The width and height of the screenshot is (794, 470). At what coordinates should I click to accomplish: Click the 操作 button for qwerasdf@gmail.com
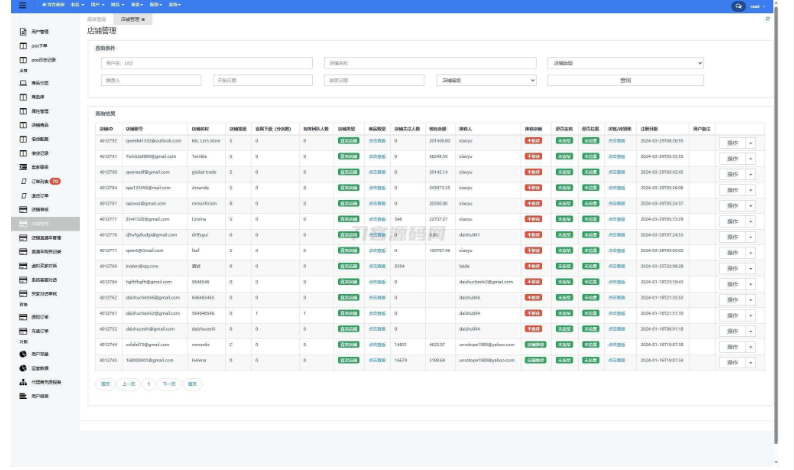[732, 174]
